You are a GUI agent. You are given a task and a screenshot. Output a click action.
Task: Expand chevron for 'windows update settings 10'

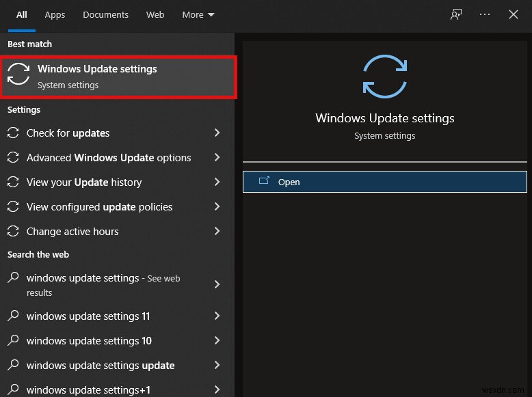[x=217, y=340]
